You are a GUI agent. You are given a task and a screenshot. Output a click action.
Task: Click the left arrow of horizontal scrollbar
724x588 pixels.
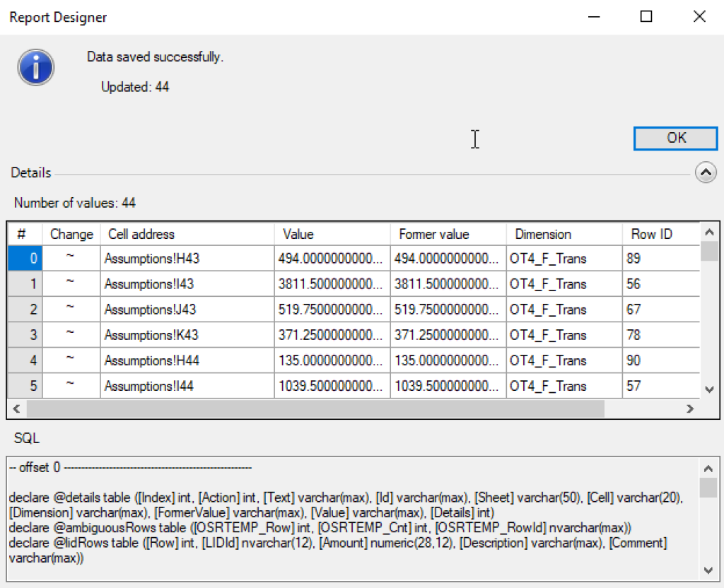(x=16, y=409)
